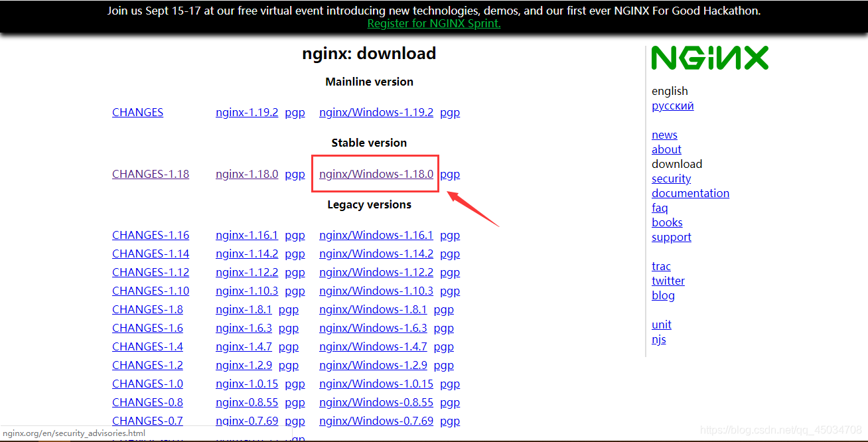Open the news page
Viewport: 868px width, 442px height.
coord(664,135)
